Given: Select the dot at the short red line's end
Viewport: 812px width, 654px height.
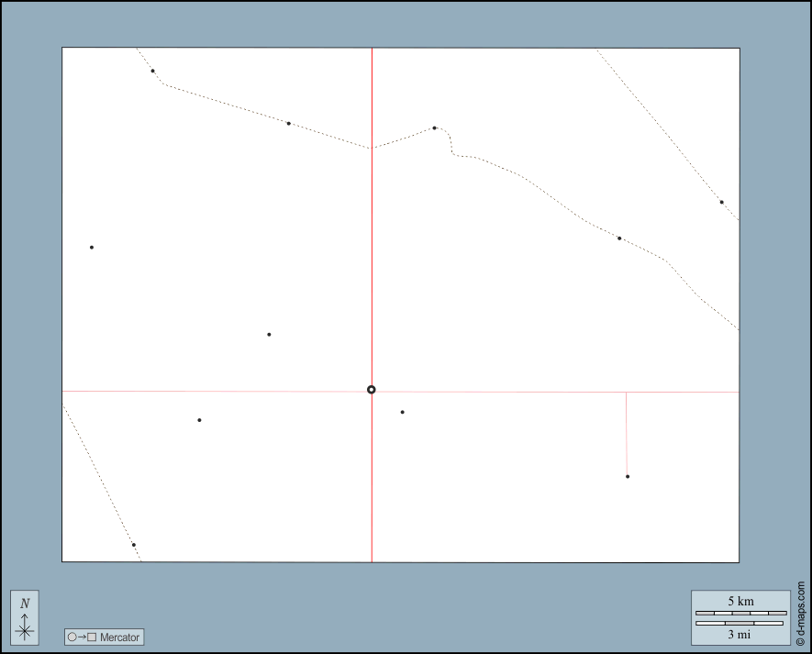Looking at the screenshot, I should point(628,476).
